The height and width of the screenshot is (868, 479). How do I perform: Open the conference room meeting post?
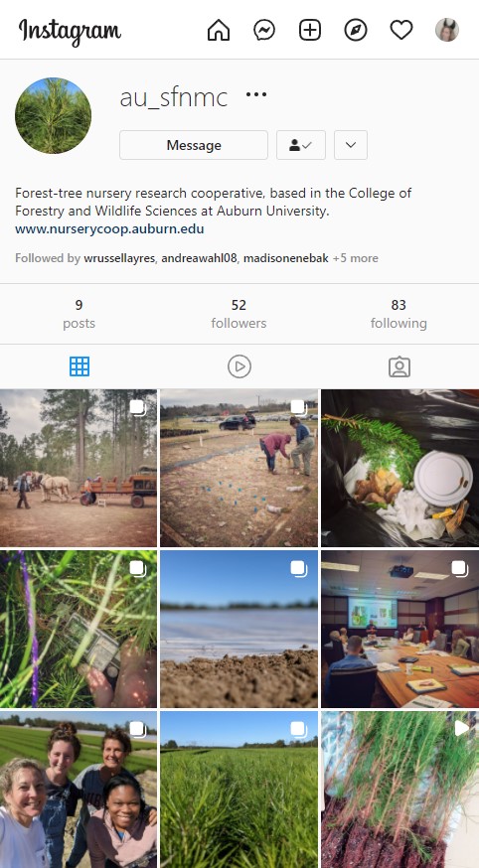(399, 629)
